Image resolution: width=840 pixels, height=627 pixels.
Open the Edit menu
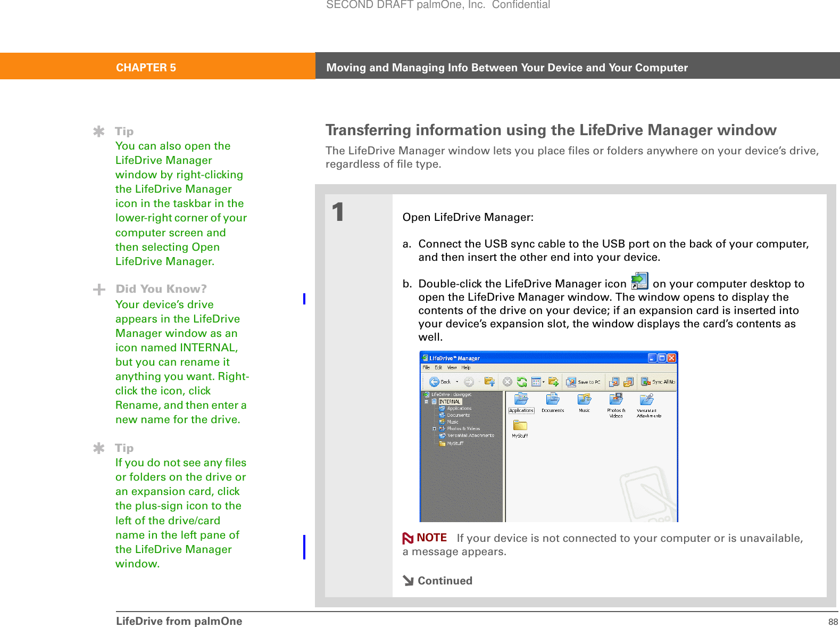click(438, 367)
